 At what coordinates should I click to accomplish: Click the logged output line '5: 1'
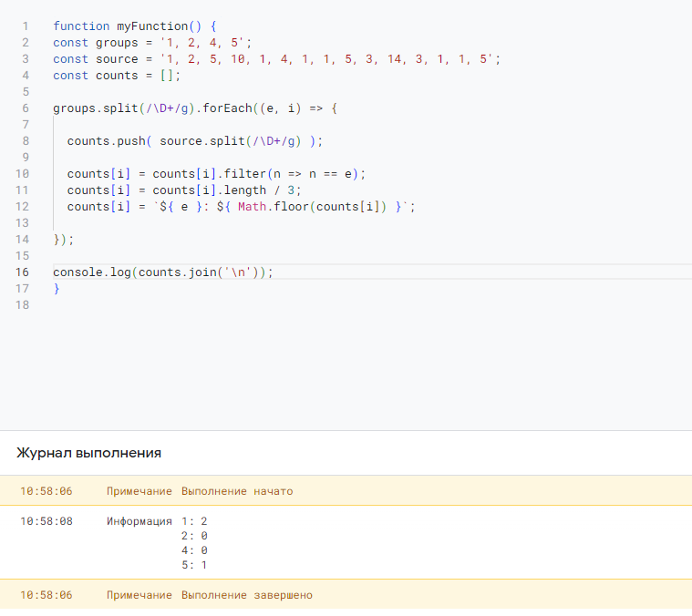[x=194, y=565]
